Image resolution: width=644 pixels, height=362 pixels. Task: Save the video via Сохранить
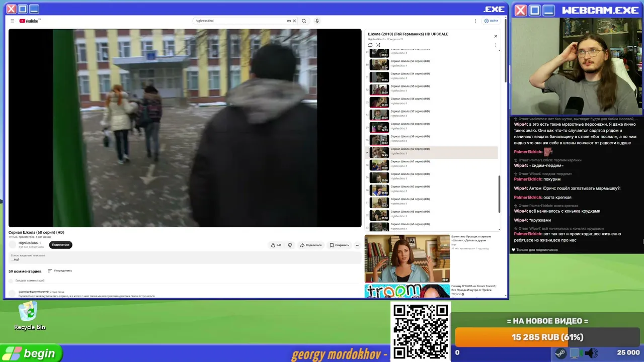(340, 245)
